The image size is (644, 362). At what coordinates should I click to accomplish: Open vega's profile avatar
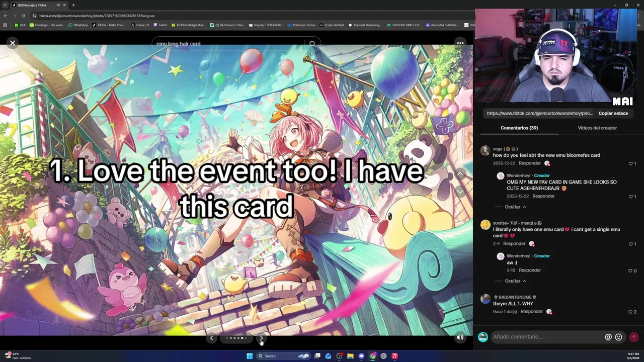[x=485, y=151]
